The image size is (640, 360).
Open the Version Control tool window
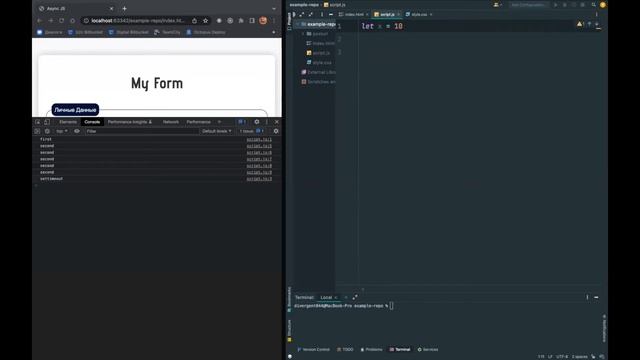pyautogui.click(x=313, y=349)
